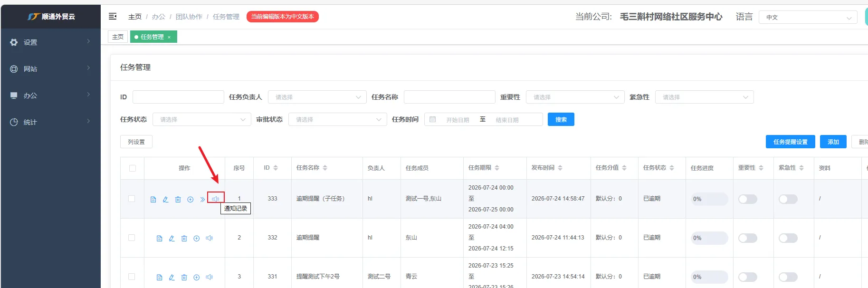Close the 任务管理 tab with its x
The image size is (868, 288).
(x=169, y=37)
